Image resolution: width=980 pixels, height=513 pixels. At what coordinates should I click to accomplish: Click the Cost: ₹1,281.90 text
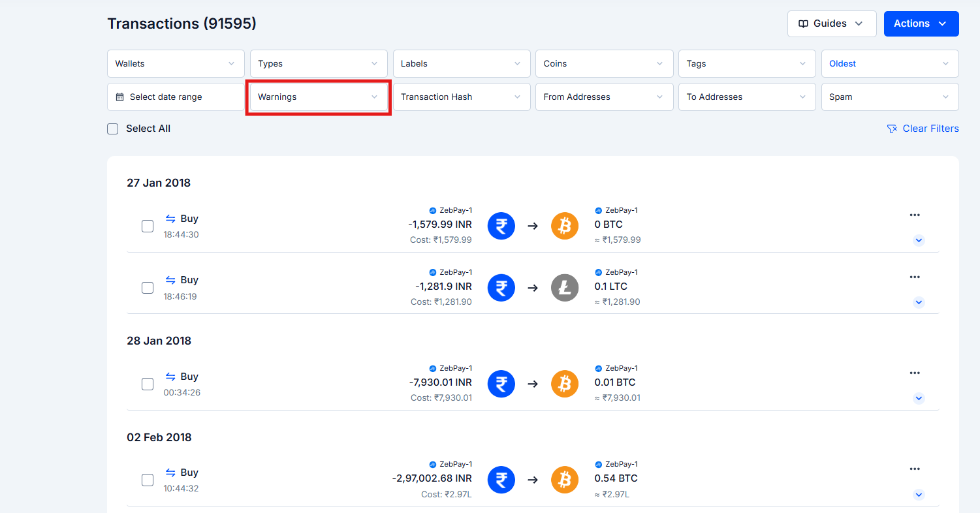(x=441, y=302)
